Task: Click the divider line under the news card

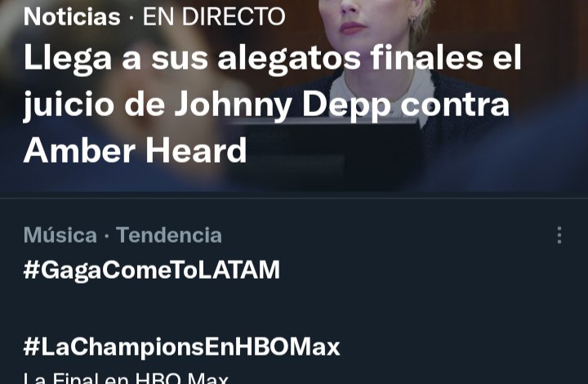Action: (294, 198)
